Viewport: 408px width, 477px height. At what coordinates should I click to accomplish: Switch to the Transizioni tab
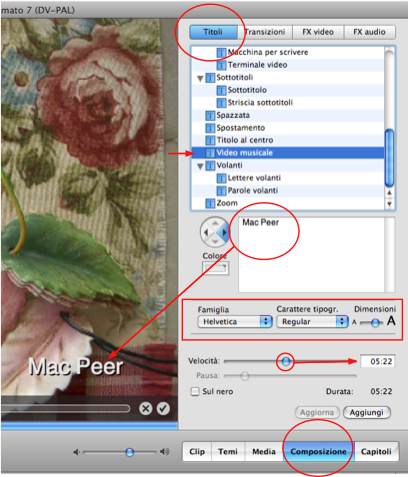pos(265,32)
